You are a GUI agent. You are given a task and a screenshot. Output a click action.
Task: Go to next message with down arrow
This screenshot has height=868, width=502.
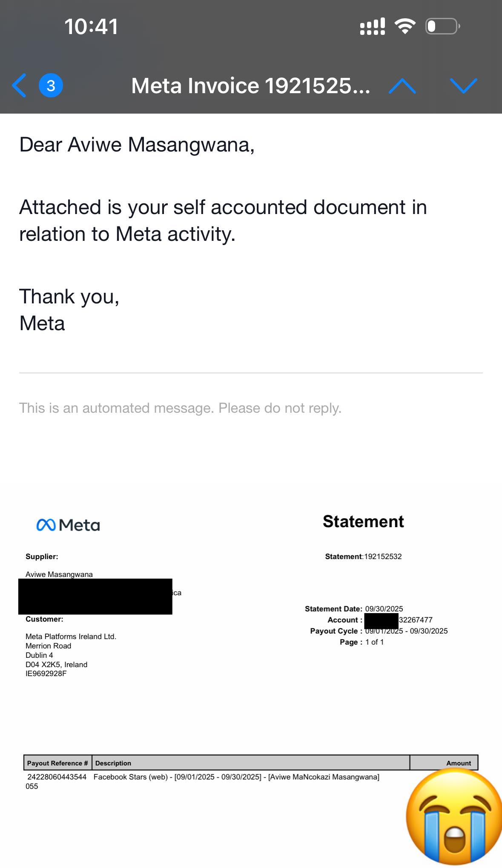[463, 86]
